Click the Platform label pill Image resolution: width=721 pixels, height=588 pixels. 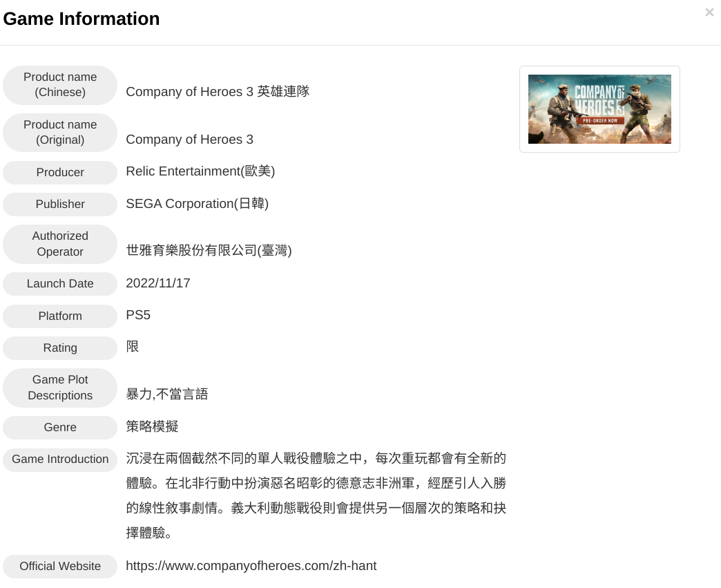click(x=60, y=316)
